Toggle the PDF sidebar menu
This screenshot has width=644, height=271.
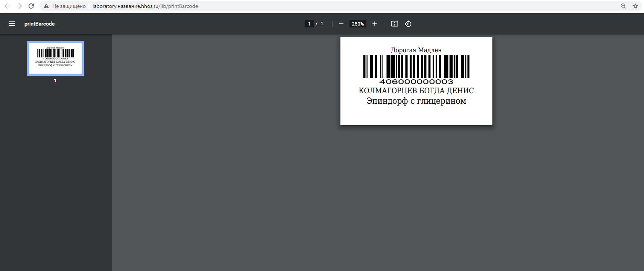12,24
